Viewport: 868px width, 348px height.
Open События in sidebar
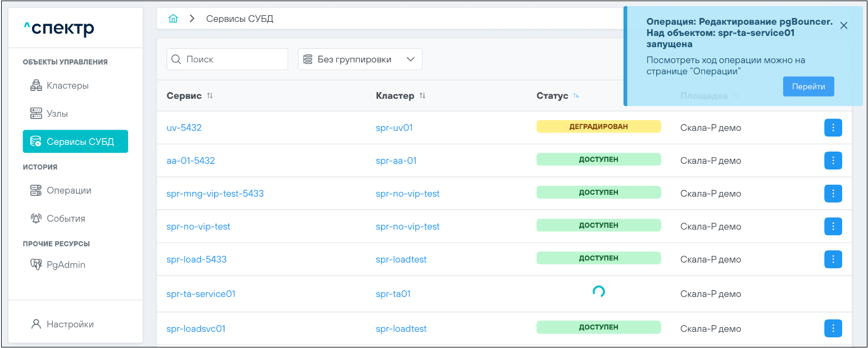66,219
